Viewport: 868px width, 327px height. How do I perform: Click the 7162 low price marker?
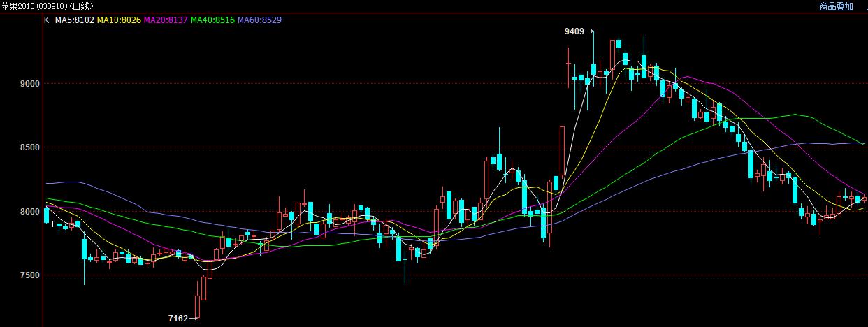point(178,319)
